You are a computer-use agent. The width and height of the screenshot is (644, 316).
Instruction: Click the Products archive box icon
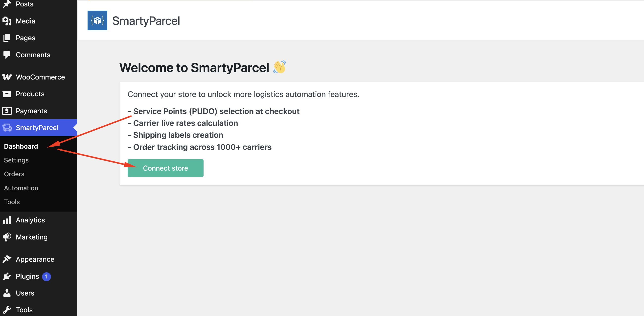click(7, 94)
